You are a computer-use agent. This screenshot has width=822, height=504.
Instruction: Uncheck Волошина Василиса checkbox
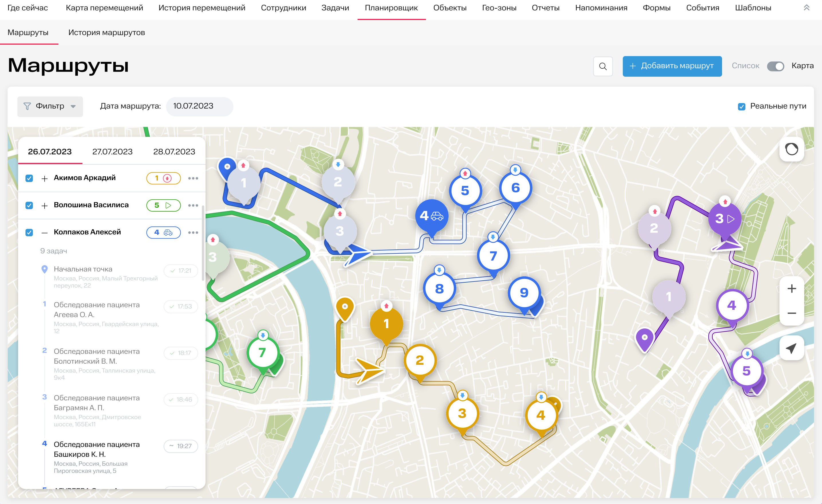[x=29, y=205]
